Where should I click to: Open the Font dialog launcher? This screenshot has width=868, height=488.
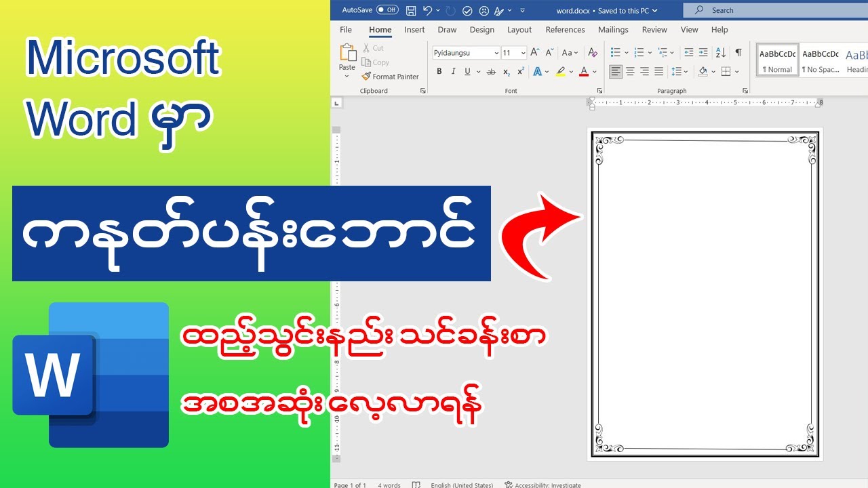click(599, 91)
